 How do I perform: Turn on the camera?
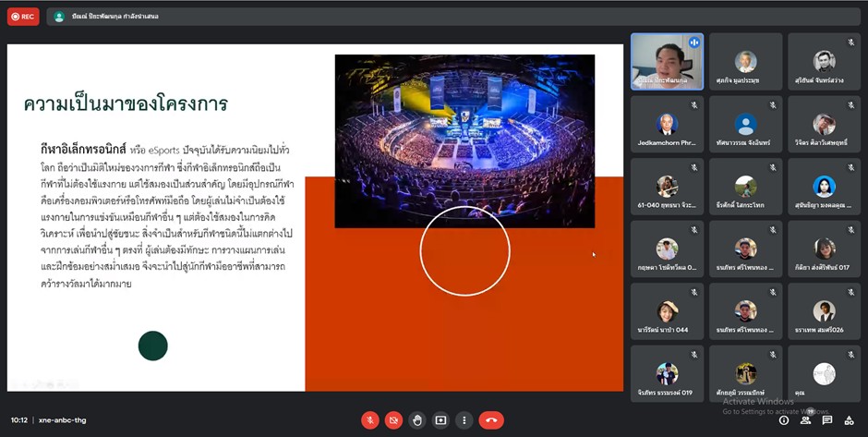[393, 420]
